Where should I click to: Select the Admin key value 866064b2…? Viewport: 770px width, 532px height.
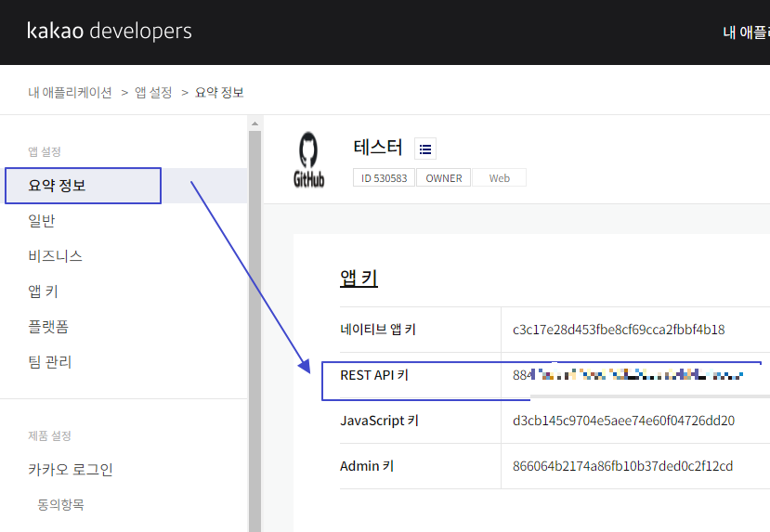click(622, 466)
